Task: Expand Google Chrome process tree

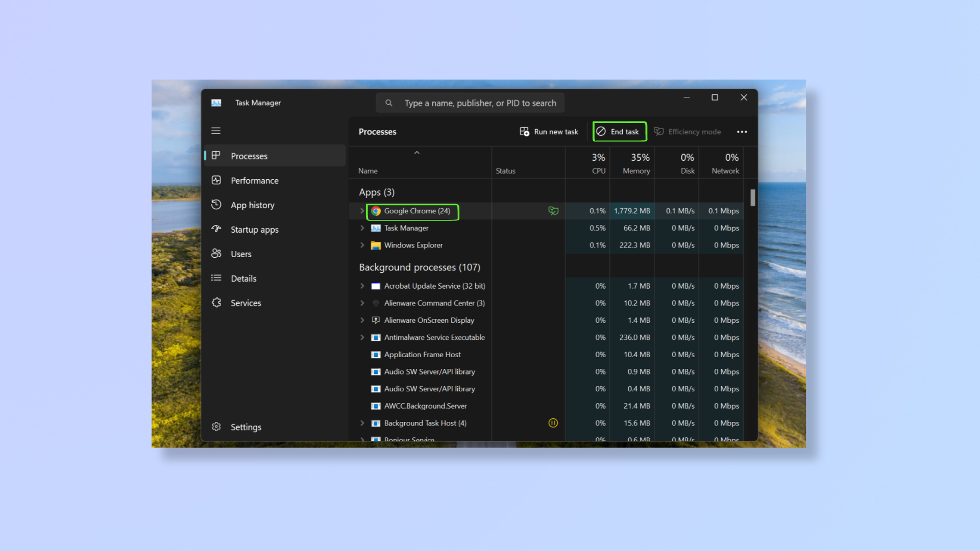Action: click(x=362, y=211)
